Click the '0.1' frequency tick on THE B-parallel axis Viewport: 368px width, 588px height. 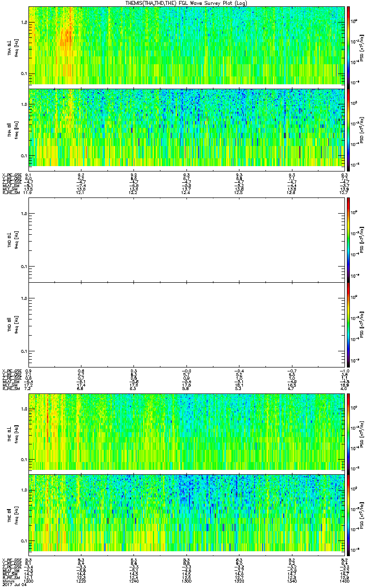24,540
